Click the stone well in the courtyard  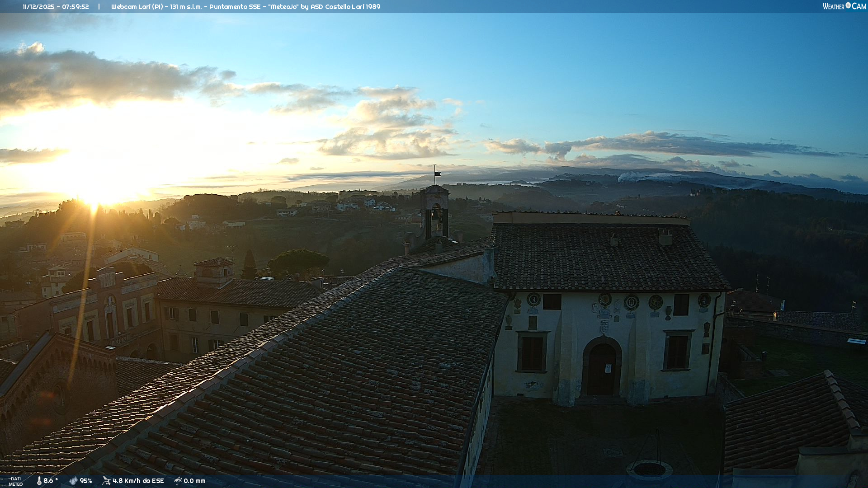649,469
